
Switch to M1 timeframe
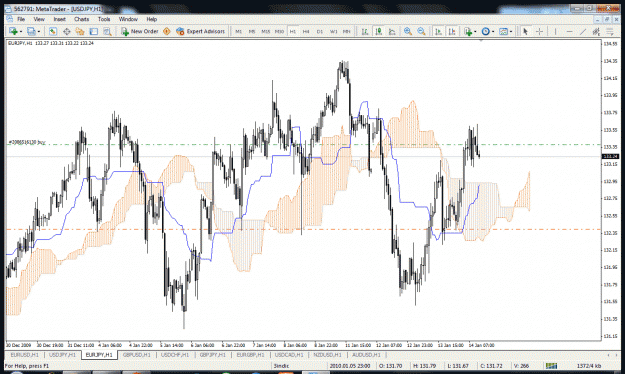(x=238, y=31)
